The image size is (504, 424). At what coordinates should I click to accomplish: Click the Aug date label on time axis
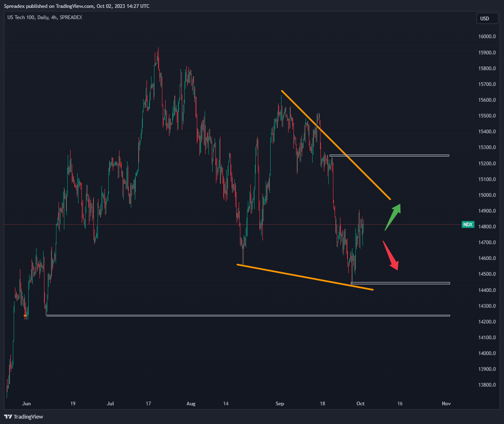(191, 404)
